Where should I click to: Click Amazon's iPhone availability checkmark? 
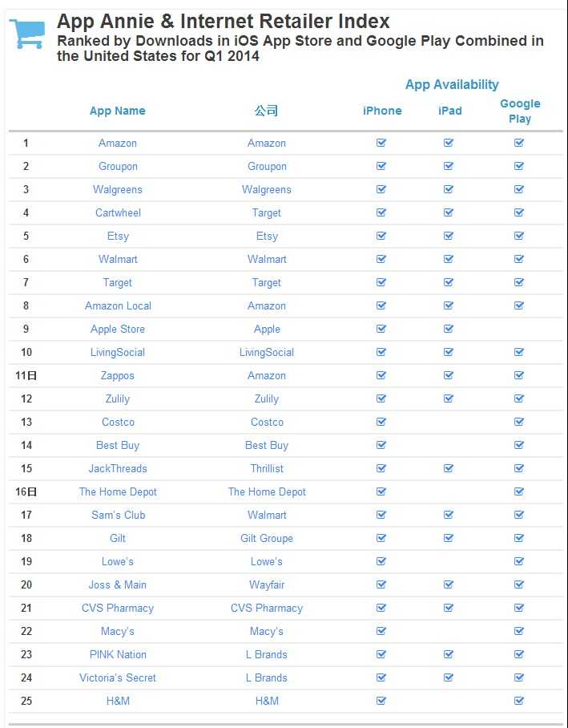[381, 143]
